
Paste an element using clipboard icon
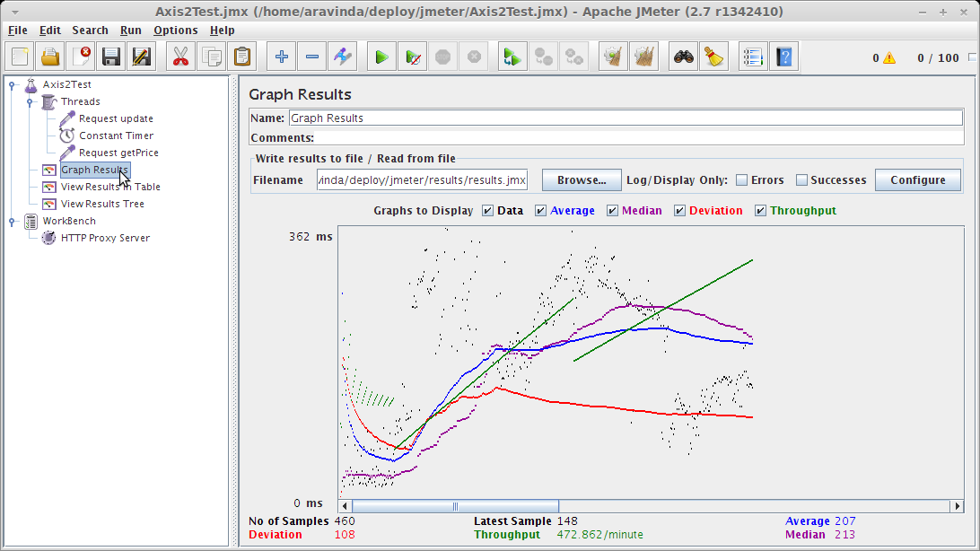pos(240,56)
